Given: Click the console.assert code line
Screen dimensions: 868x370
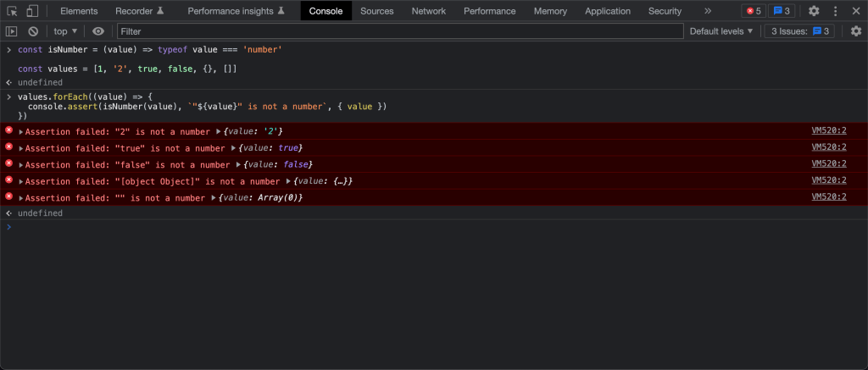Looking at the screenshot, I should point(207,106).
